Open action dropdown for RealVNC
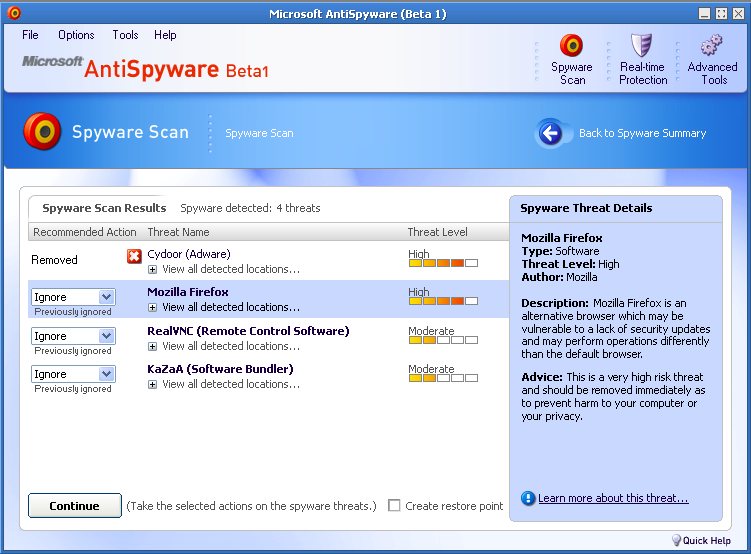 (x=107, y=336)
